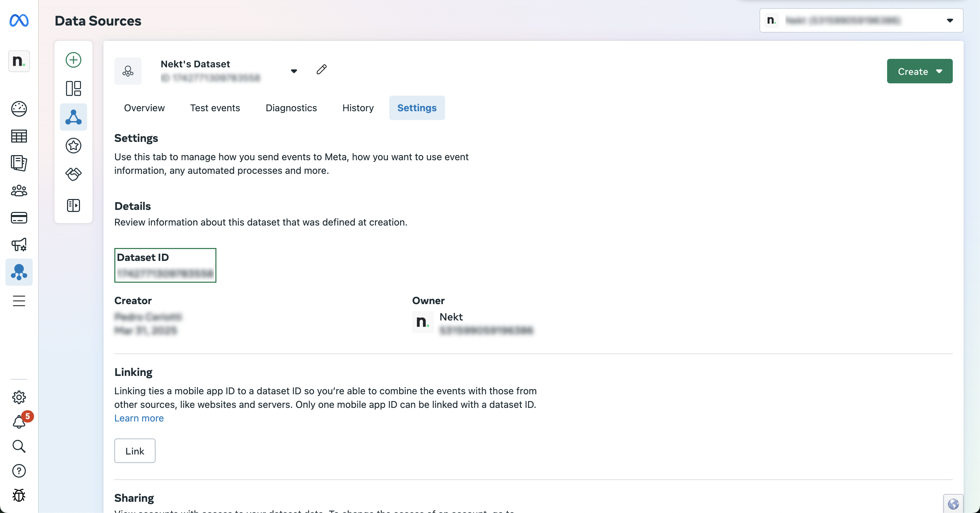This screenshot has width=980, height=513.
Task: Click the help question mark icon
Action: pyautogui.click(x=19, y=471)
